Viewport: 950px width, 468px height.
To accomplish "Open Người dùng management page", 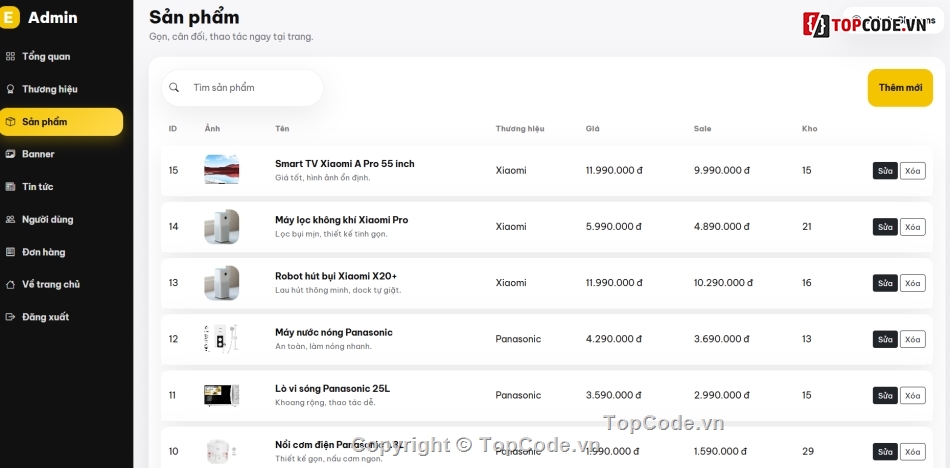I will tap(61, 219).
